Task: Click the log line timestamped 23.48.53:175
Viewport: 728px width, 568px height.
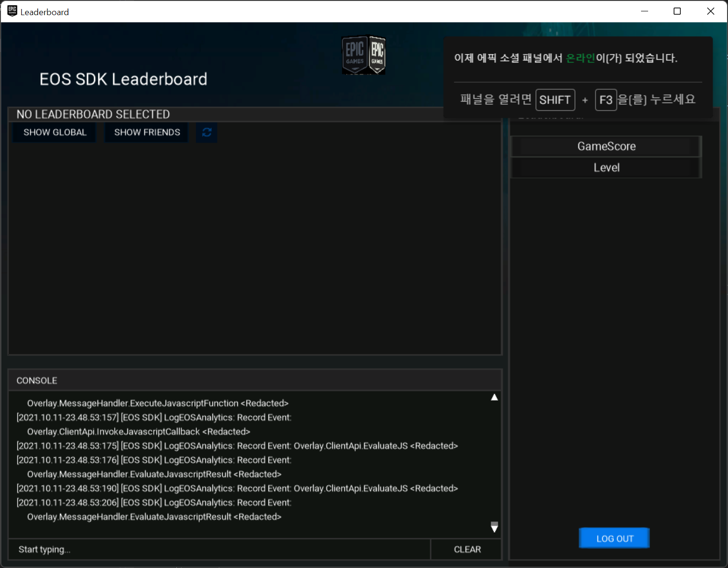Action: pyautogui.click(x=237, y=446)
